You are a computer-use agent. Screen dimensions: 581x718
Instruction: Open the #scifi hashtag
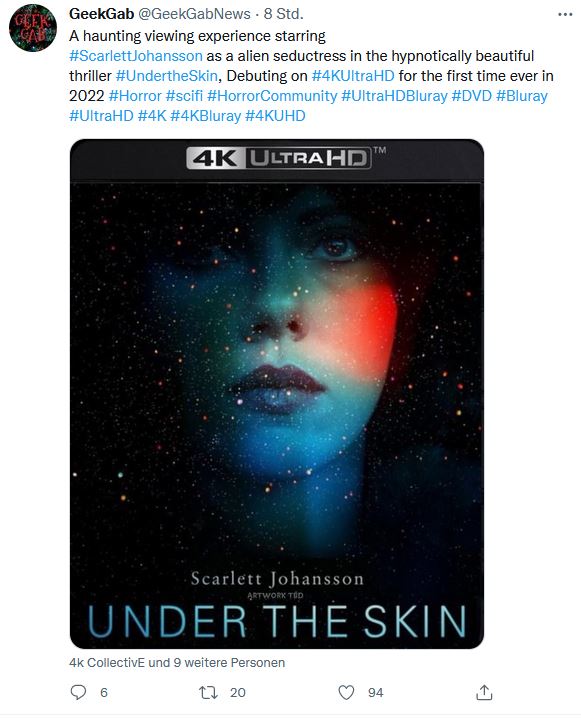pos(184,96)
